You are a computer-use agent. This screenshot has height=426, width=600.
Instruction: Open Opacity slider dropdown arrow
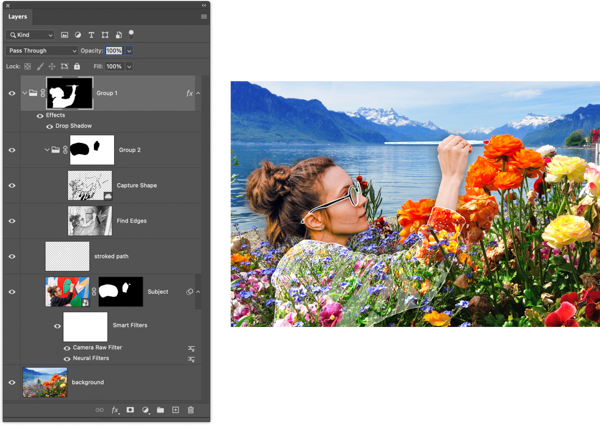pyautogui.click(x=129, y=51)
